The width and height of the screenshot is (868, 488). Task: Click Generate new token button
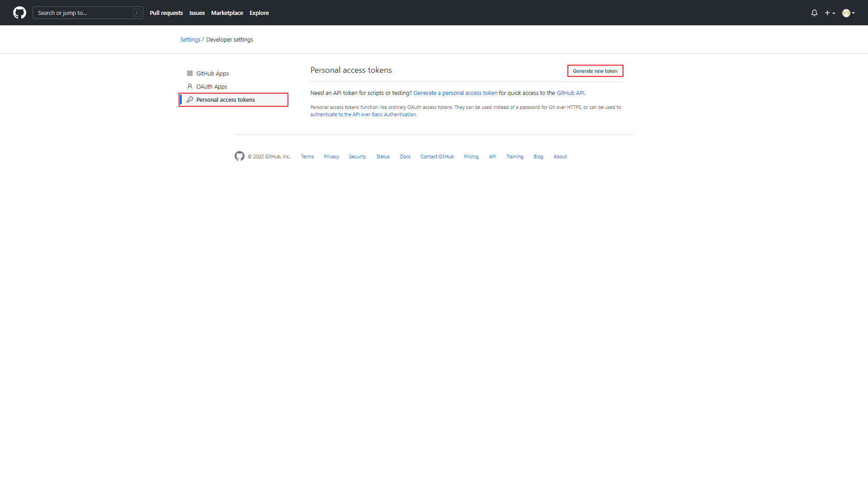point(595,71)
